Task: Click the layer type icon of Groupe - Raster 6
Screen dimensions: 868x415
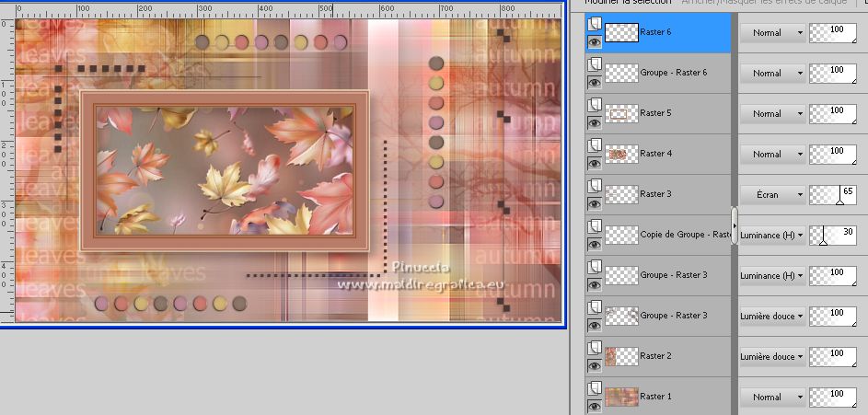Action: coord(595,63)
